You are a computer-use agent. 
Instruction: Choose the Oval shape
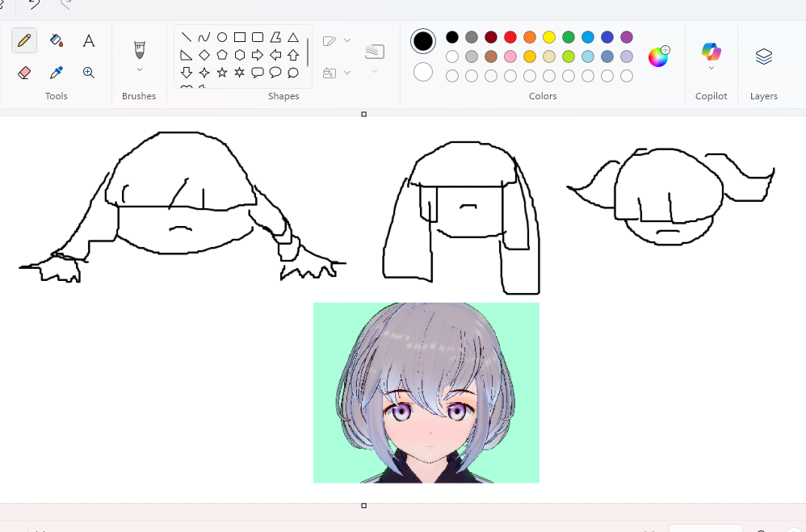pos(222,37)
